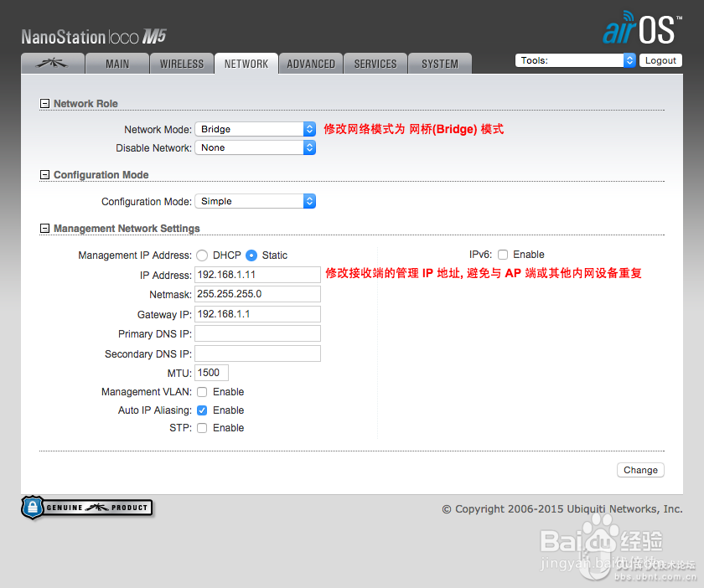The image size is (704, 588).
Task: Enable the IPv6 checkbox
Action: [x=503, y=255]
